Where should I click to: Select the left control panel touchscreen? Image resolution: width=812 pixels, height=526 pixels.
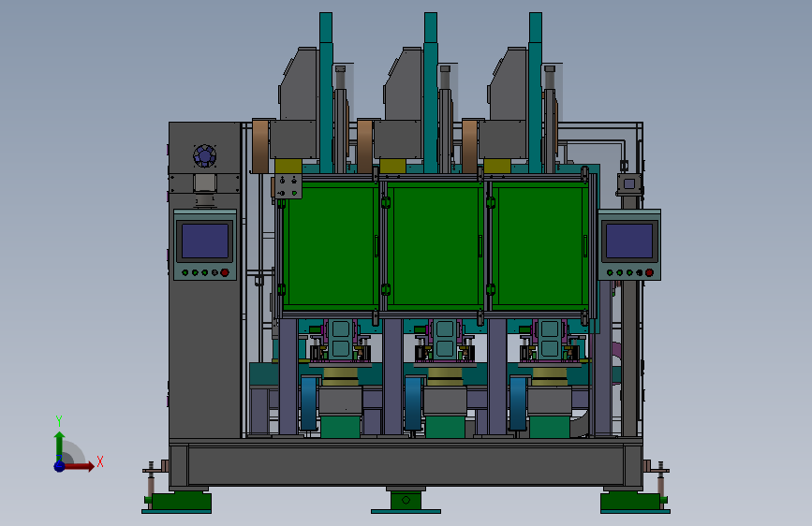tap(205, 241)
